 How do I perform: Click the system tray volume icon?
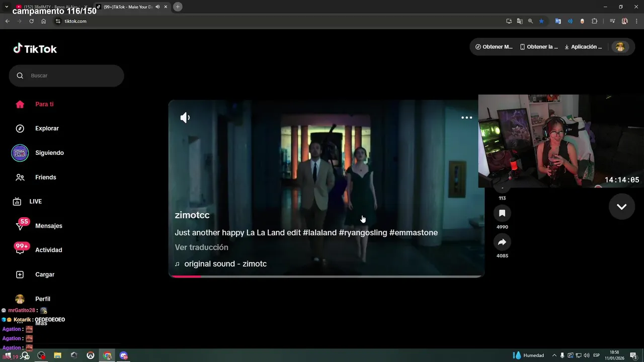click(587, 355)
